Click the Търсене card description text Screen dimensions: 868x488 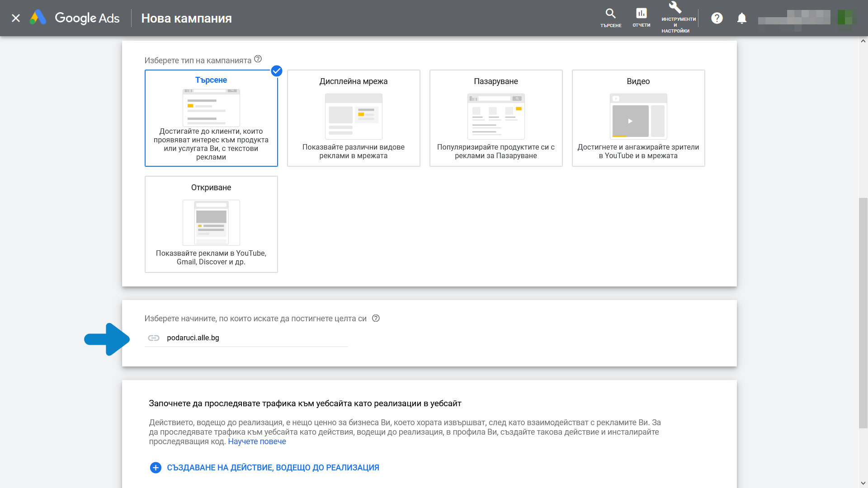[211, 144]
